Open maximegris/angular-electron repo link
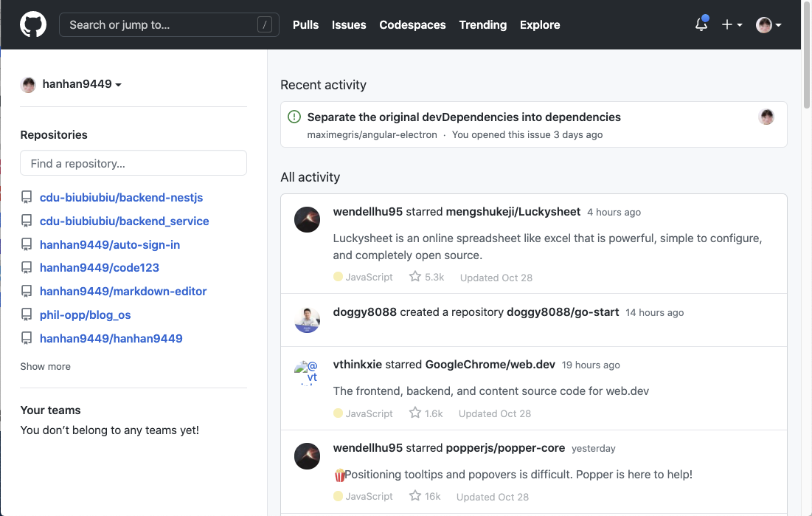The image size is (812, 516). [372, 134]
